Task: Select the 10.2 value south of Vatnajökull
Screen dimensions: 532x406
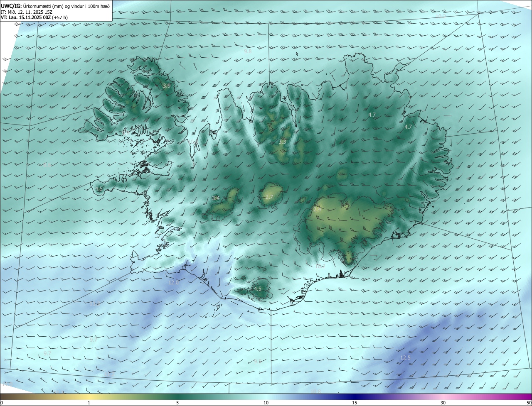Action: [x=320, y=267]
